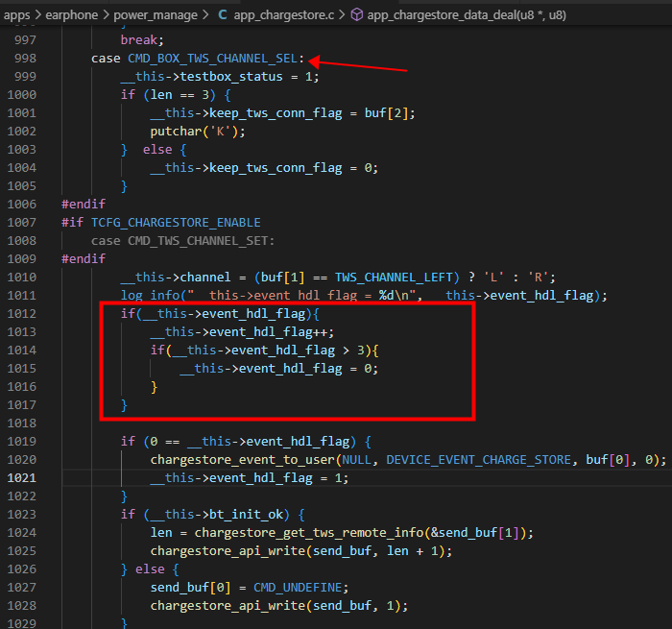The height and width of the screenshot is (629, 672).
Task: Place cursor on putchar('K') line
Action: [198, 132]
